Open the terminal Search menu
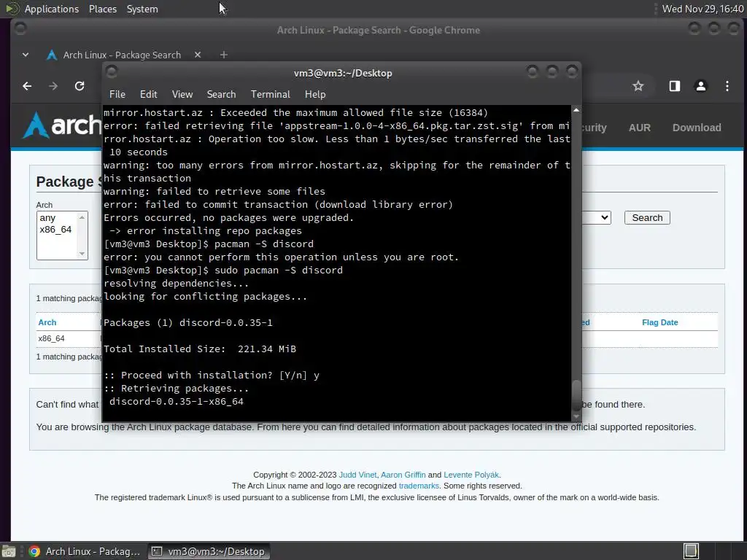 coord(221,94)
